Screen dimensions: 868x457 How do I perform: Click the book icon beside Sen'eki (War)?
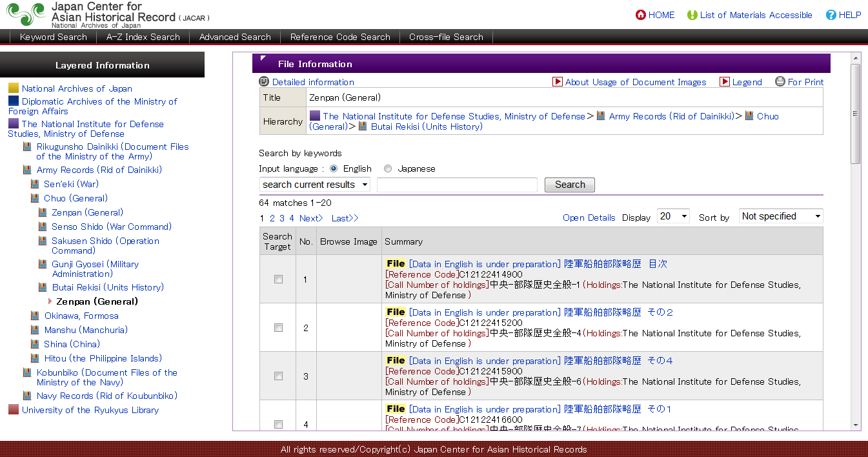pos(35,184)
